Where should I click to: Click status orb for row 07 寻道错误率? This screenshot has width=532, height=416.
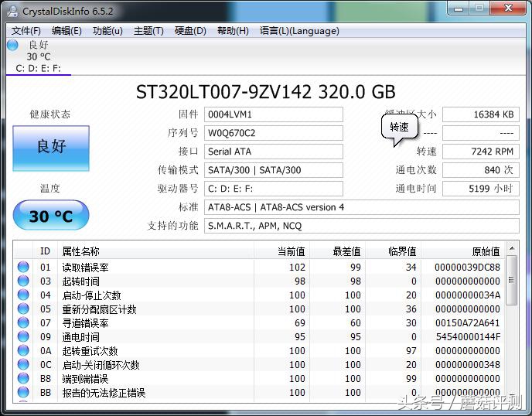[x=23, y=322]
